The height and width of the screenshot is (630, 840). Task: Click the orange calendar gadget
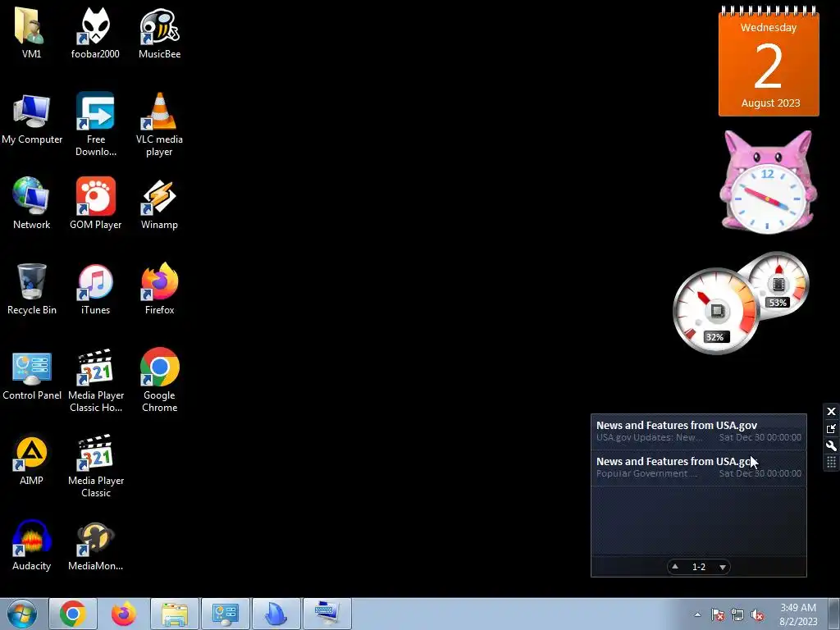[x=769, y=61]
